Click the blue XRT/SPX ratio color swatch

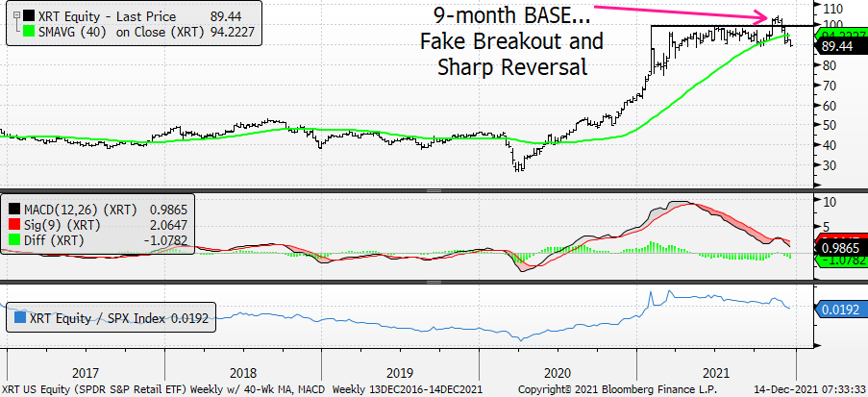tap(20, 318)
